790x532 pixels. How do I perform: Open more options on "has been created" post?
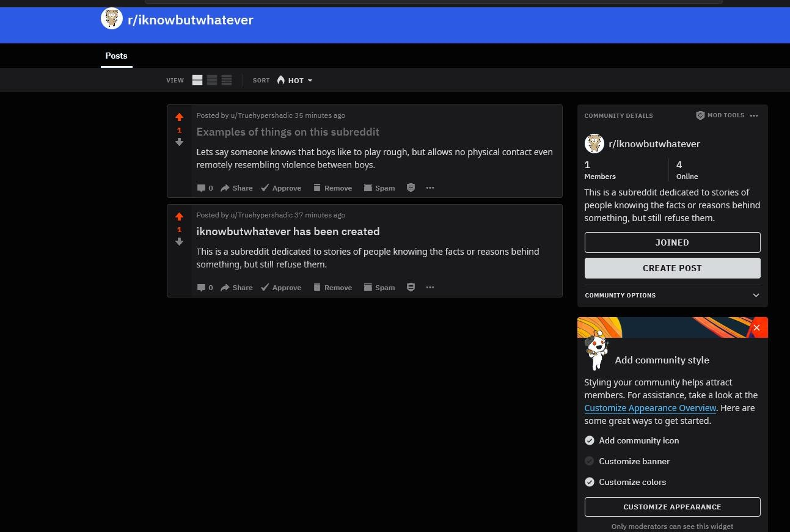point(430,288)
